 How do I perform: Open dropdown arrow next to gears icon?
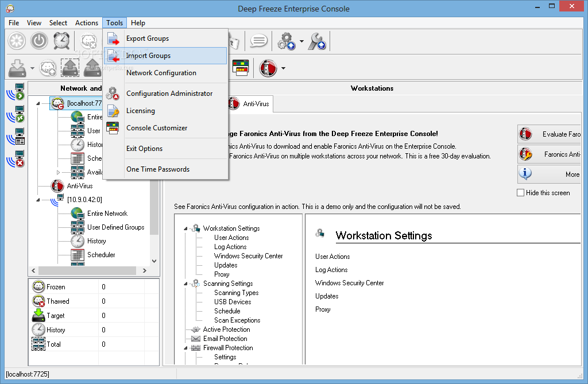pyautogui.click(x=301, y=41)
